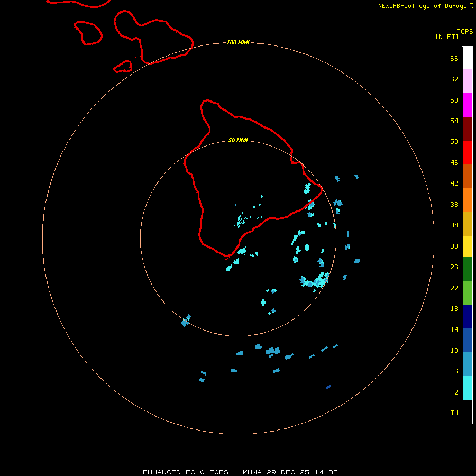476x476 pixels.
Task: Click the 14:05 timestamp
Action: [327, 472]
